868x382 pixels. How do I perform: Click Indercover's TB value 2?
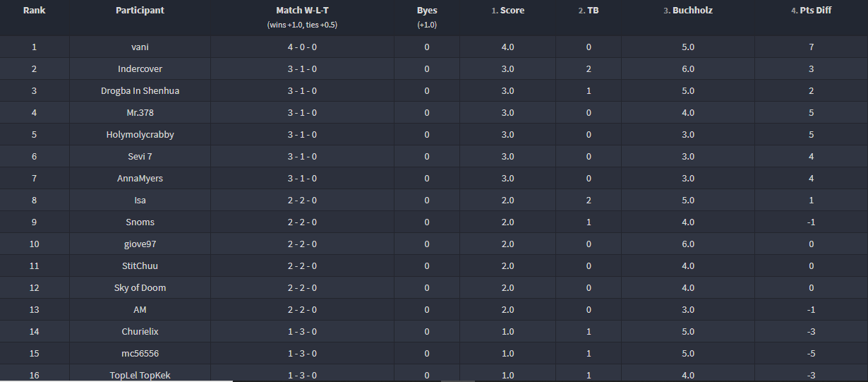(589, 69)
